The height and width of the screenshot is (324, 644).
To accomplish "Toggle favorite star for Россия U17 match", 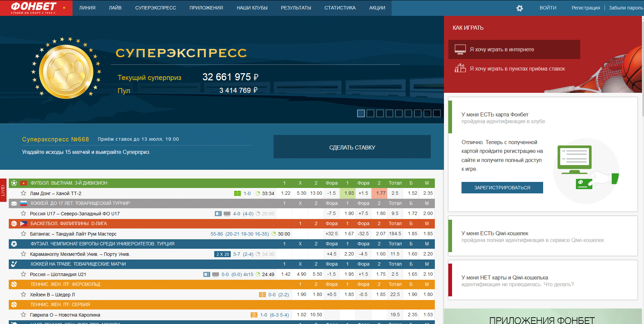I will (x=23, y=213).
